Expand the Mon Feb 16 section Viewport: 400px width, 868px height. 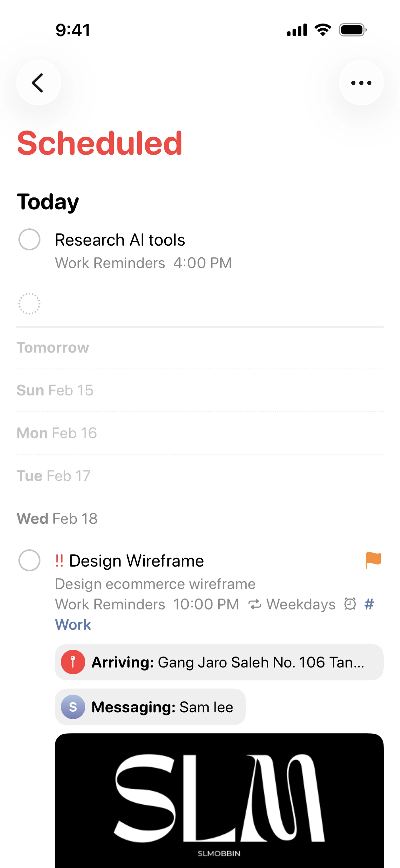point(57,433)
